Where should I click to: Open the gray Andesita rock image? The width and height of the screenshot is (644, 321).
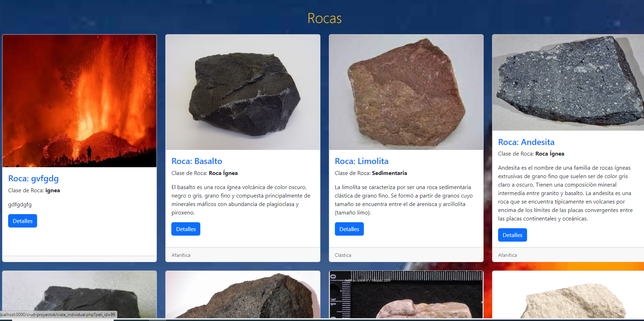point(568,83)
